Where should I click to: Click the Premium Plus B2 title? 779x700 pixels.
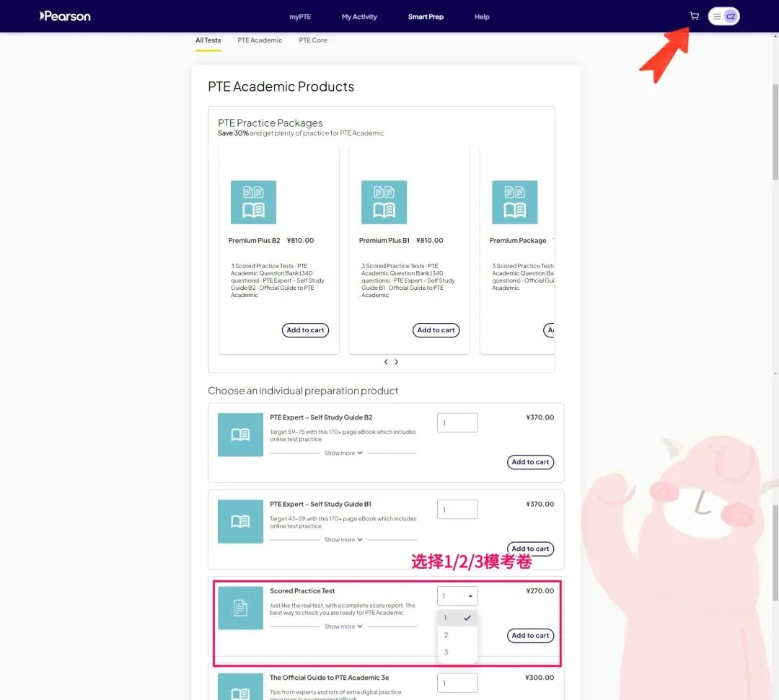pyautogui.click(x=254, y=240)
